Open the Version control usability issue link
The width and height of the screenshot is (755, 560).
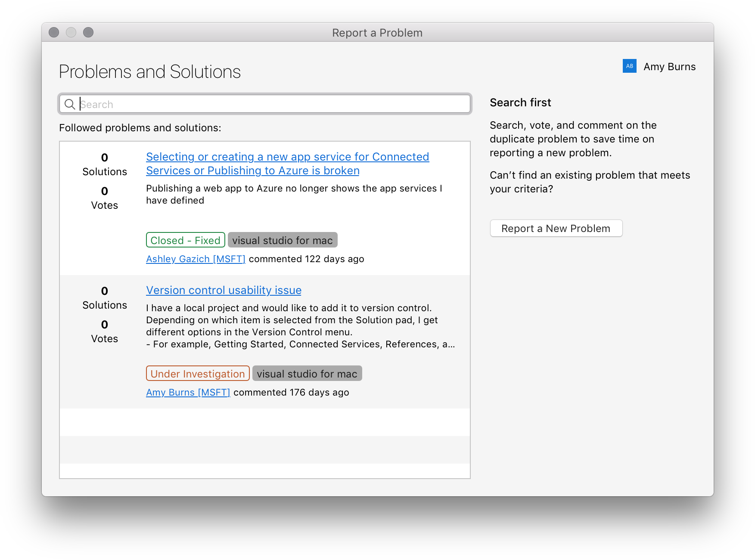(x=224, y=290)
